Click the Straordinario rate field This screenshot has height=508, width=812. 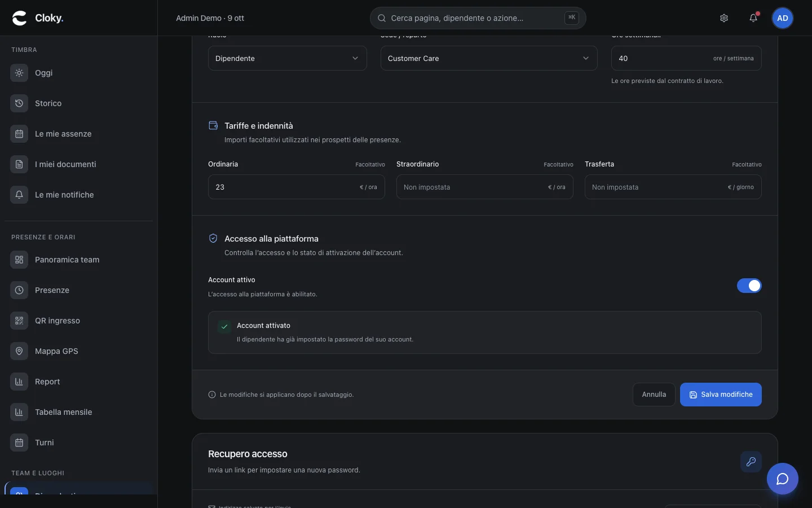(x=485, y=187)
